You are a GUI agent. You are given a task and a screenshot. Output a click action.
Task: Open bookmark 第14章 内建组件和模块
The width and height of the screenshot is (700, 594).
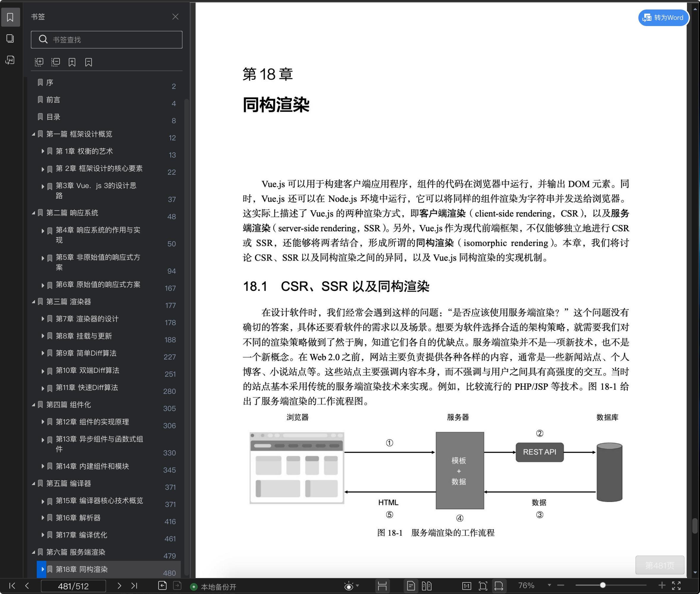click(92, 466)
